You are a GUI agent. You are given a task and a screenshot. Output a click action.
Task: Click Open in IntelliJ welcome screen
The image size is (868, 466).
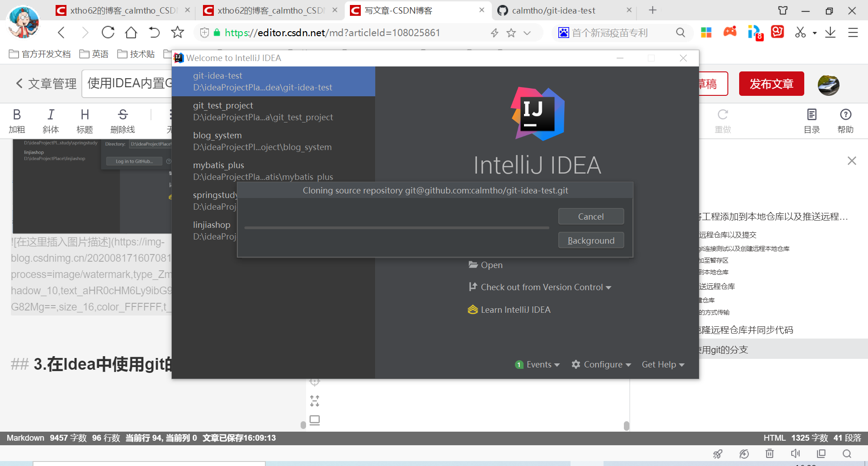(491, 265)
